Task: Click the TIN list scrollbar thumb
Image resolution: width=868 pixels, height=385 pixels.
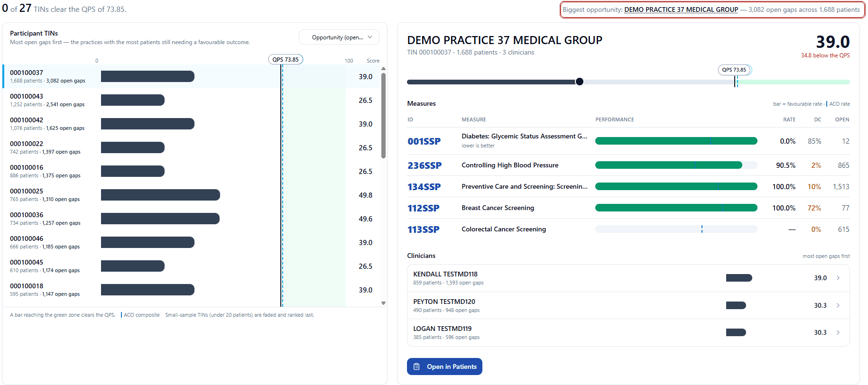Action: point(383,115)
